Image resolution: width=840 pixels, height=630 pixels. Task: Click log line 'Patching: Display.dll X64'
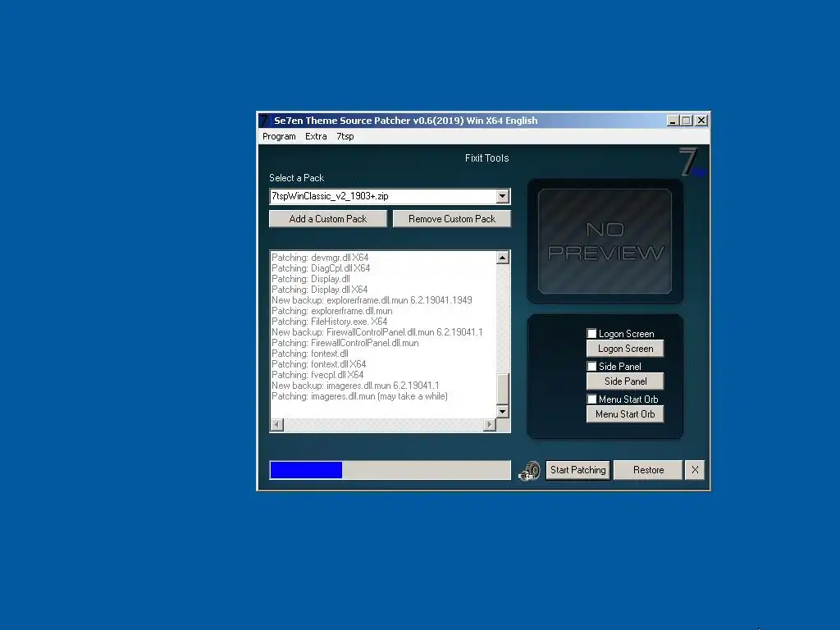click(x=319, y=290)
